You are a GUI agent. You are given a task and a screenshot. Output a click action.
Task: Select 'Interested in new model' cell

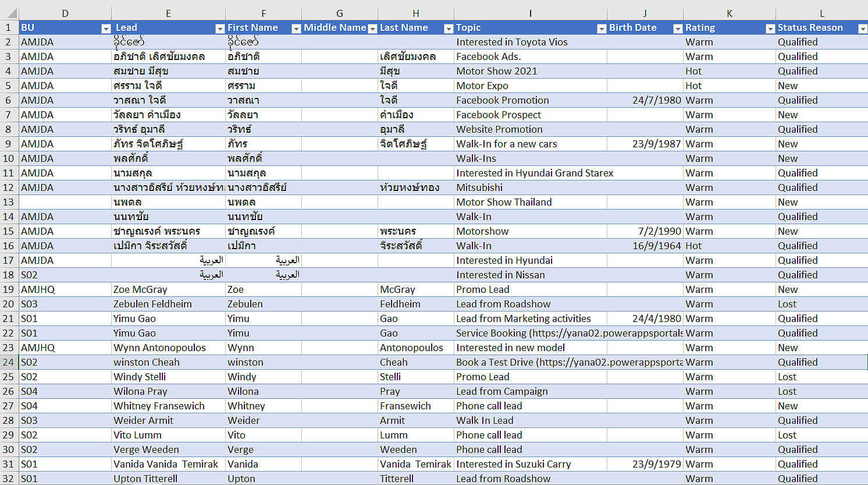[530, 348]
